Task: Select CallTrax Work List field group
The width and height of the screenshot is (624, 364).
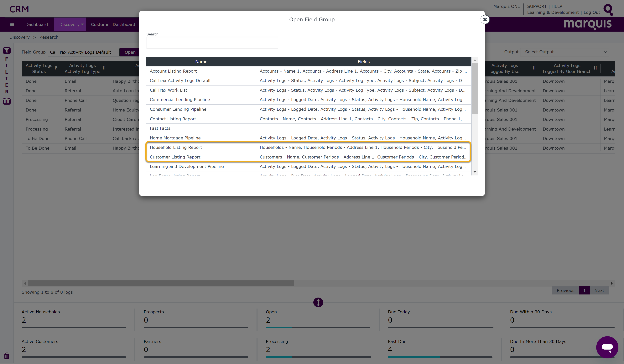Action: [309, 90]
